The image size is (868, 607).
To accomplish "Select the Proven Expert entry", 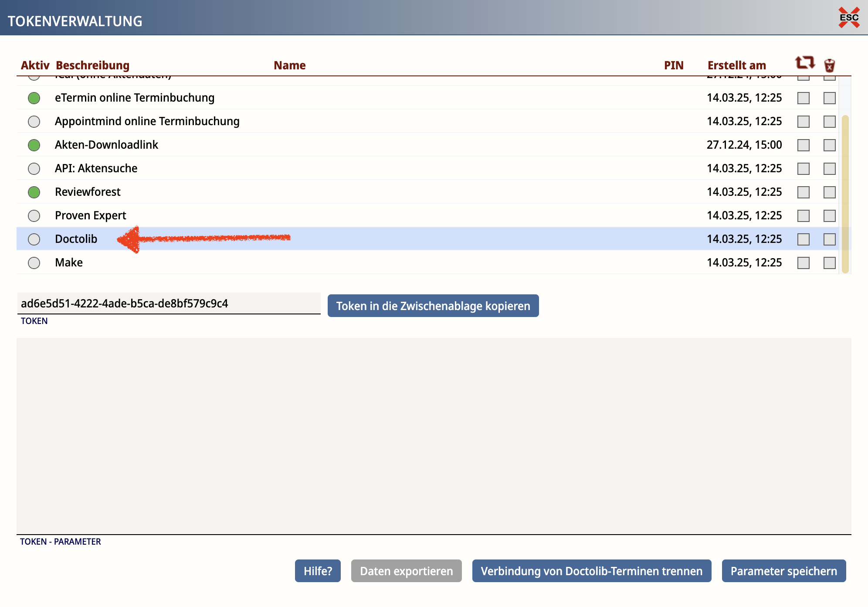I will 90,215.
